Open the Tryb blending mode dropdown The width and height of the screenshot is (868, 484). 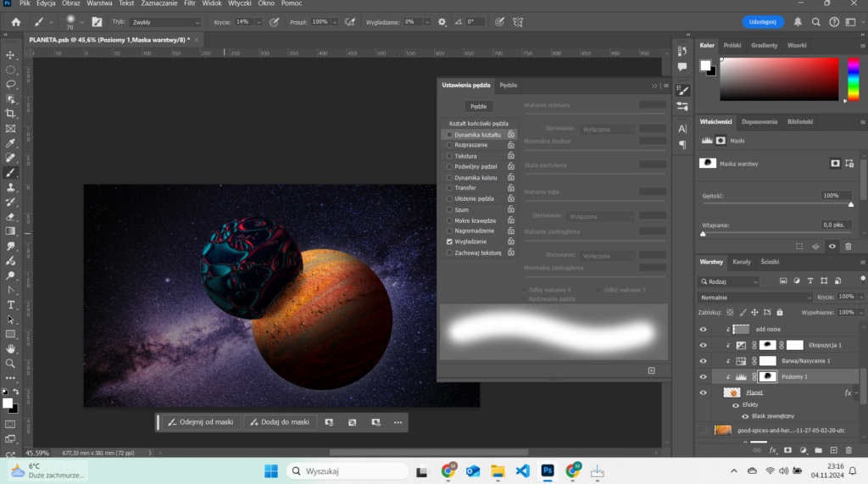[x=165, y=22]
